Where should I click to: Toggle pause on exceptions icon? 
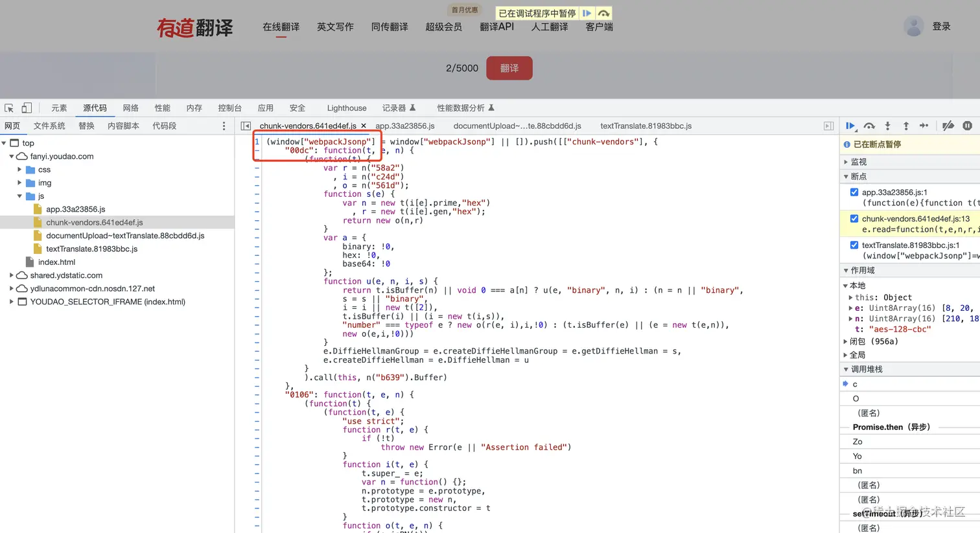click(967, 126)
